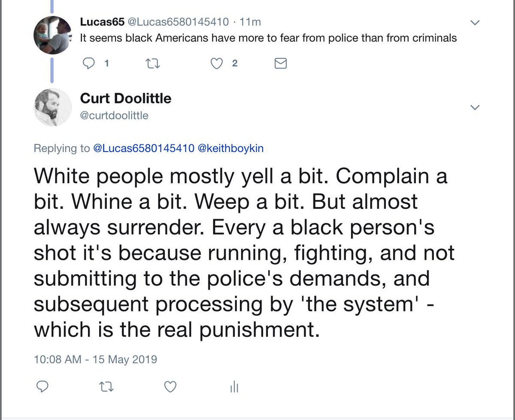Reply to the Lucas65 tweet
The width and height of the screenshot is (515, 420).
tap(88, 64)
